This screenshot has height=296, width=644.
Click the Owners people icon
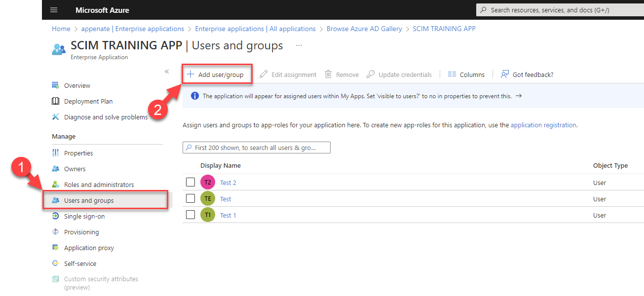tap(55, 169)
